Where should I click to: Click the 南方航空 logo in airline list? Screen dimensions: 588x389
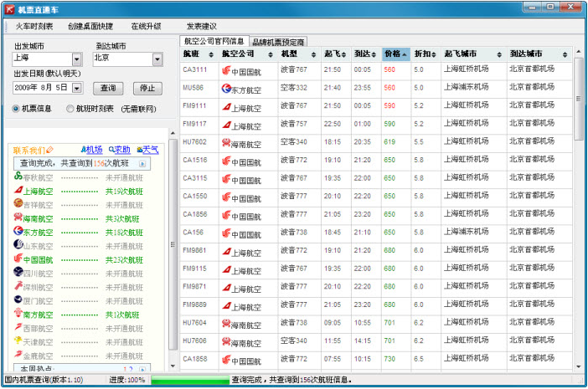(18, 315)
